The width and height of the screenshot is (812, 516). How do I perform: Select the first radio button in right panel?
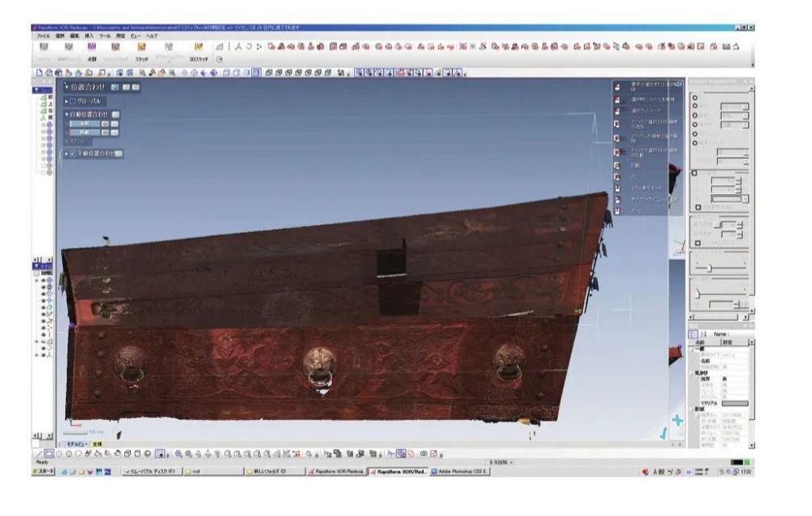pos(694,98)
